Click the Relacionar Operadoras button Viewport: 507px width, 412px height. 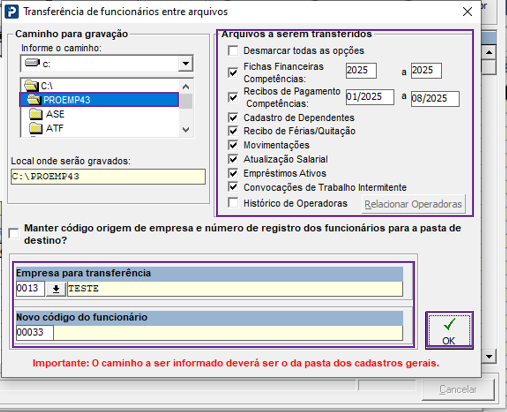413,204
